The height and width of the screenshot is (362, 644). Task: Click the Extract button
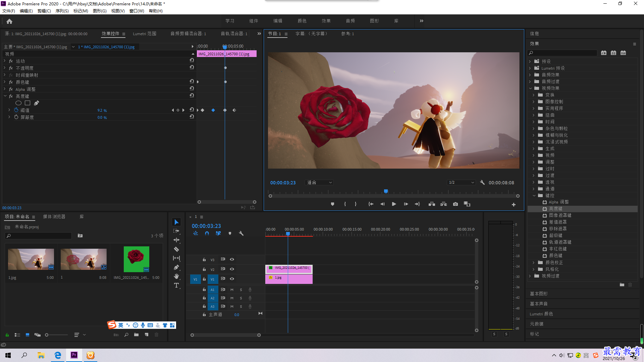pyautogui.click(x=443, y=204)
